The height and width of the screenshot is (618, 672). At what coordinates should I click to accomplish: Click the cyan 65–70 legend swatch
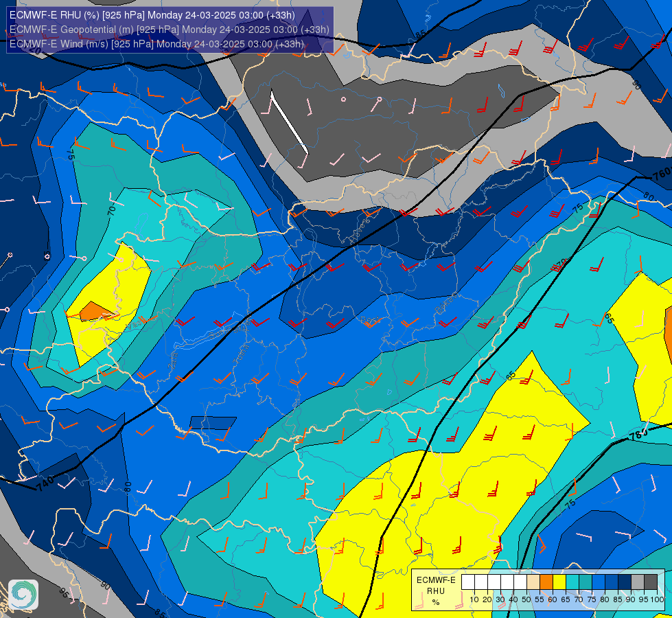572,582
